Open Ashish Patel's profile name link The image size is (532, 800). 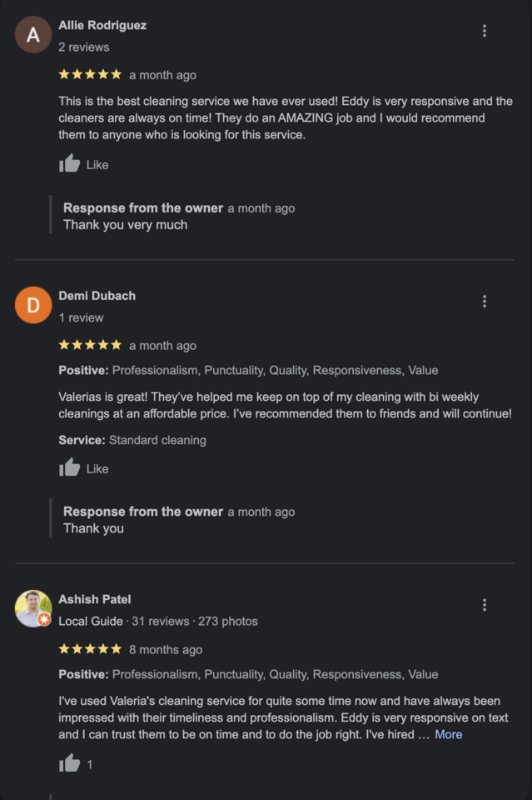pos(94,599)
